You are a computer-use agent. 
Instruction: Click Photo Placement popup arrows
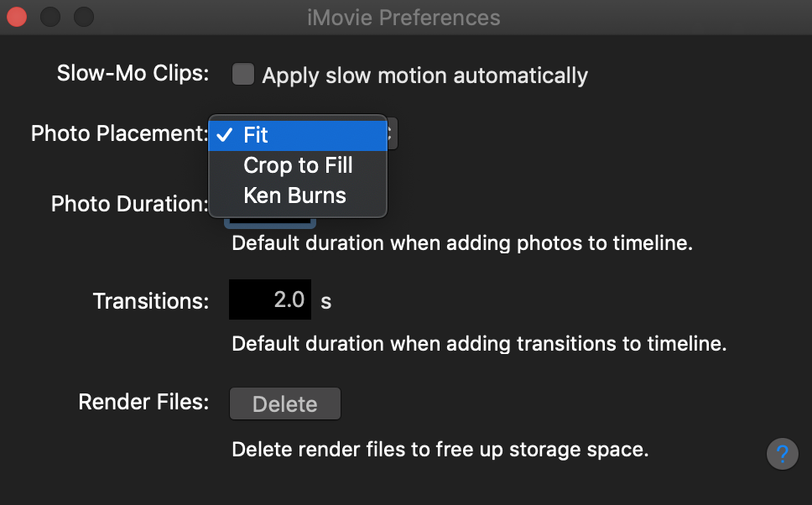(x=393, y=133)
